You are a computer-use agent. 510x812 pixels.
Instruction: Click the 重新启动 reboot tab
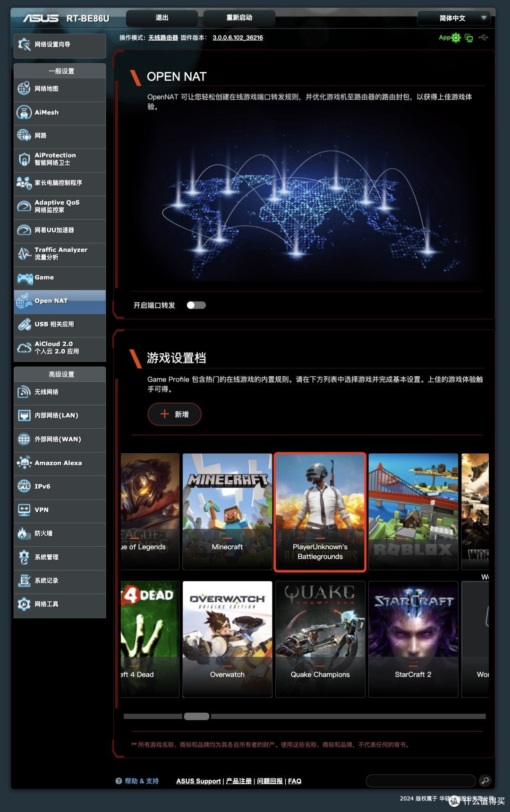(239, 18)
